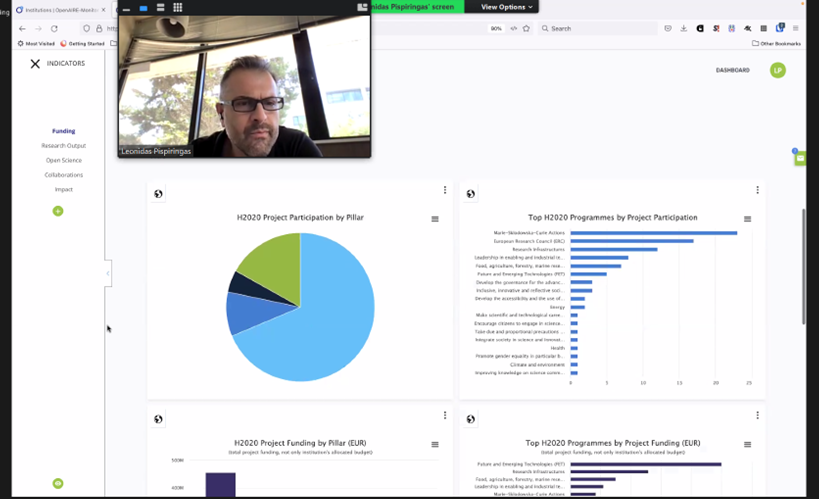This screenshot has width=819, height=499.
Task: Toggle the green eye visibility icon in the sidebar
Action: 58,483
